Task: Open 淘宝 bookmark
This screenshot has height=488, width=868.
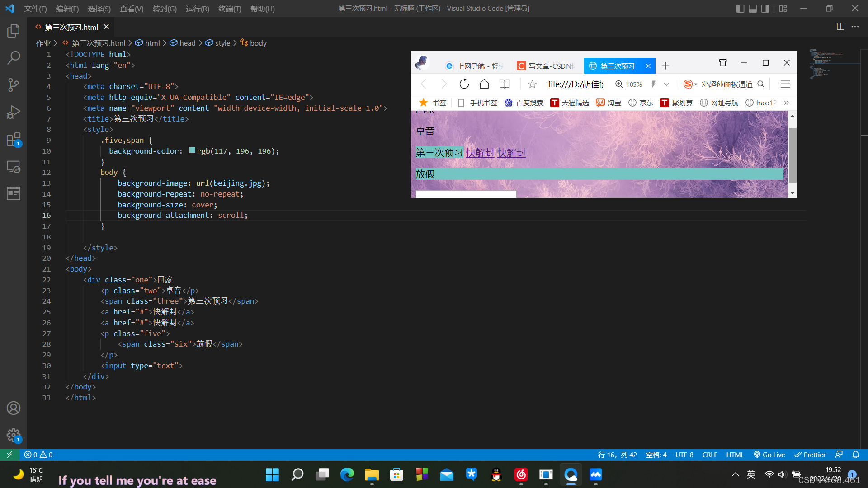Action: (x=608, y=103)
